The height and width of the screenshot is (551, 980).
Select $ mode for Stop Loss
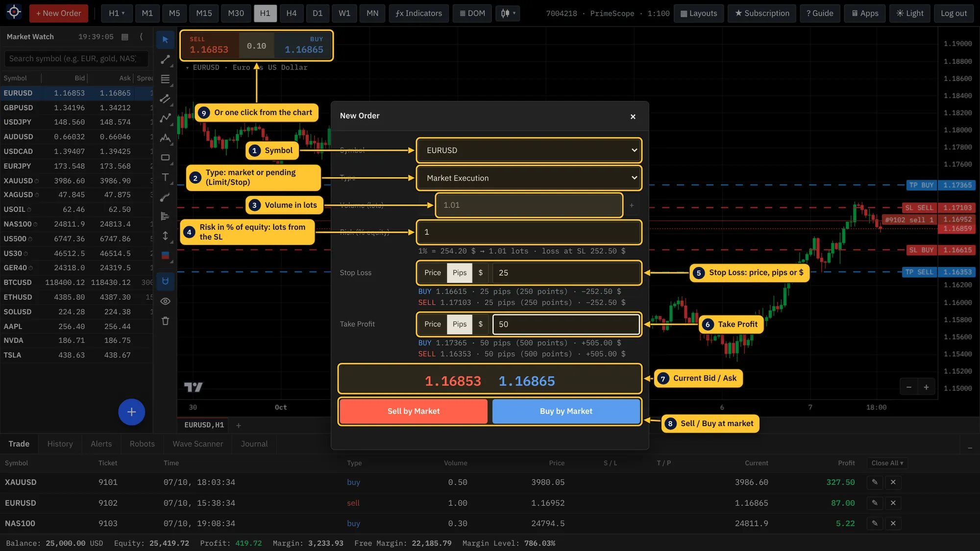coord(481,273)
